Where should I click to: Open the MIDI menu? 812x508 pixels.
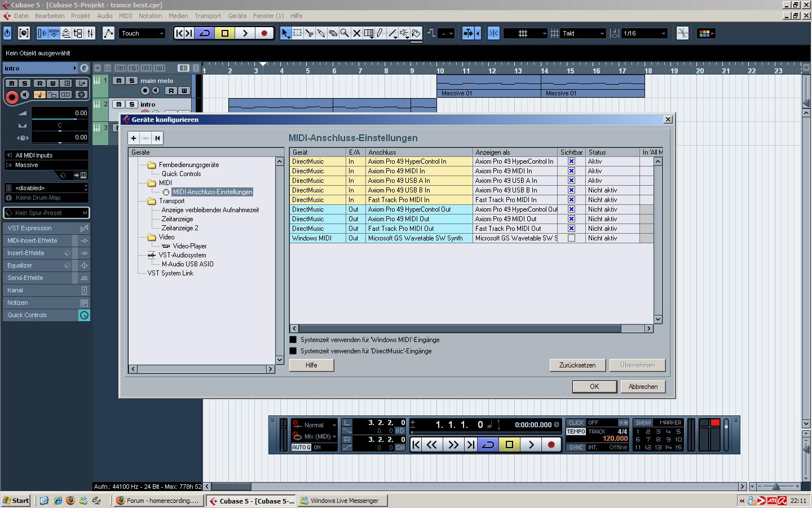coord(126,16)
